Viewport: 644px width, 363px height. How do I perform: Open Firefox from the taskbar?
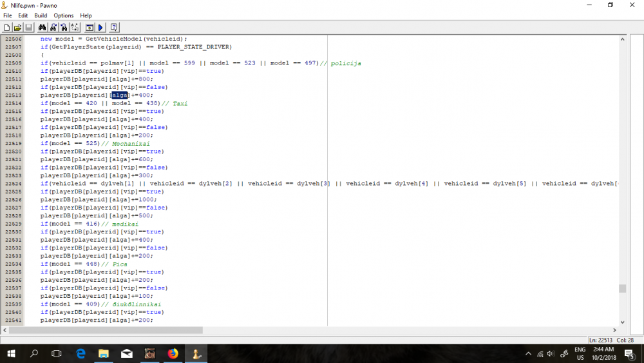173,353
